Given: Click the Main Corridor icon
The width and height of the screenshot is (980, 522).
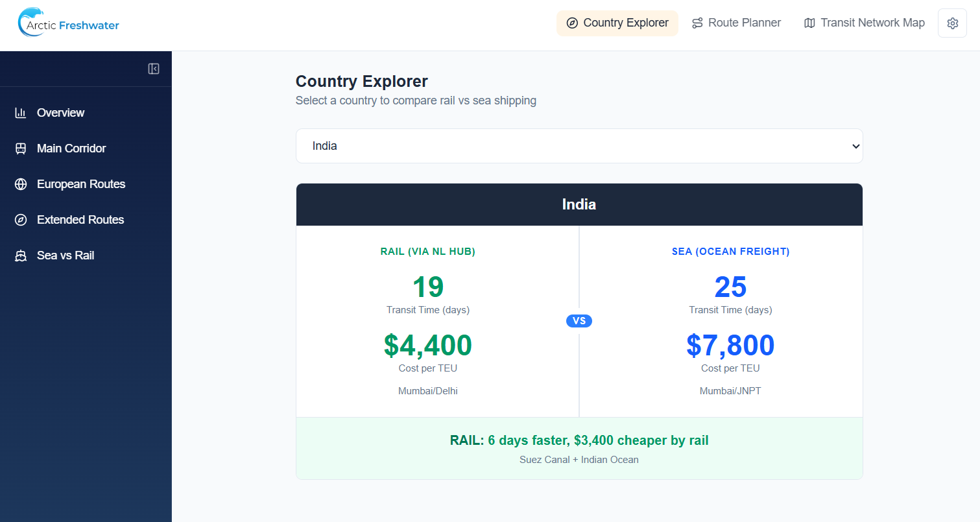Looking at the screenshot, I should [x=19, y=148].
